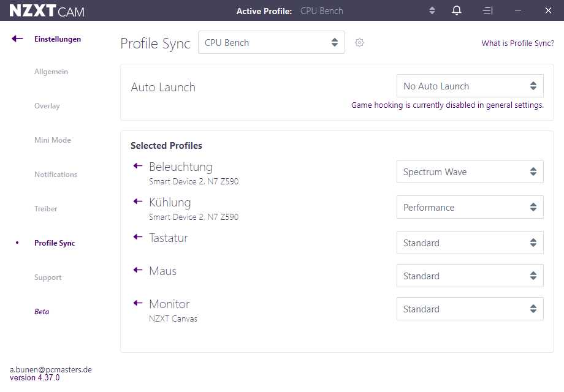Click the back arrow beside Einstellungen
Screen dimensions: 564x392
click(x=17, y=39)
